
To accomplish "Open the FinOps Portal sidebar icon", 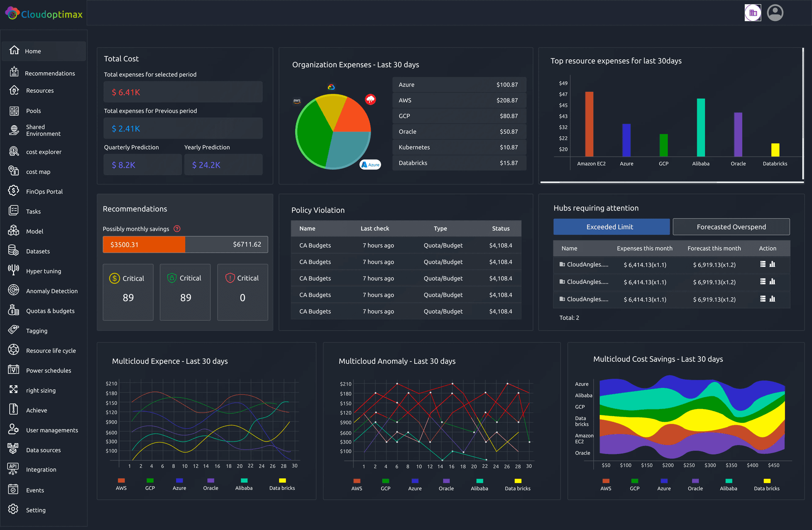I will [x=14, y=191].
